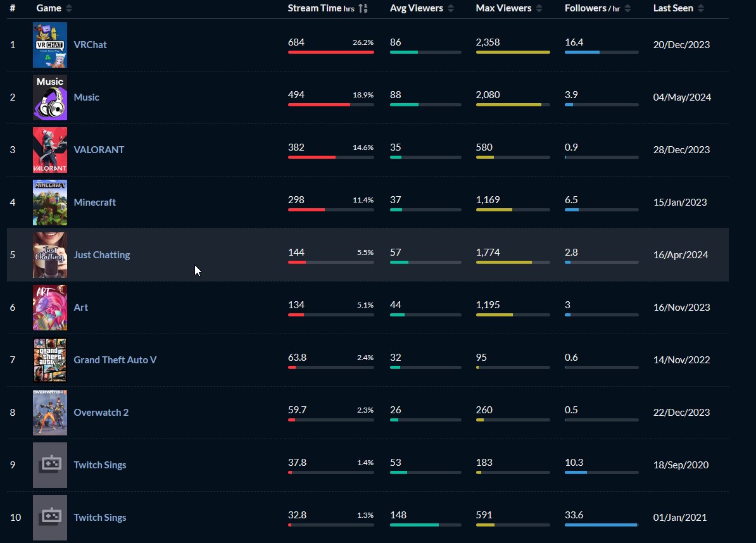Viewport: 756px width, 543px height.
Task: Open VRChat cover thumbnail
Action: pos(50,45)
